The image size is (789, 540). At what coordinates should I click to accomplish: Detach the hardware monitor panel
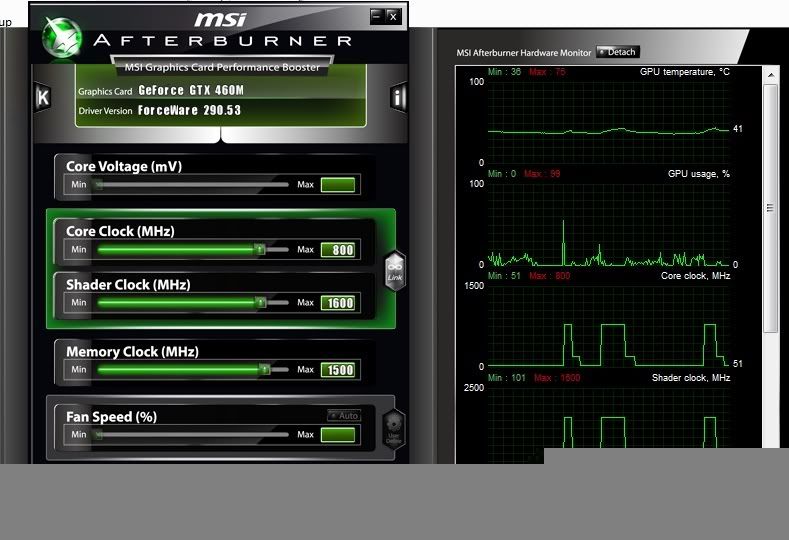pos(618,52)
